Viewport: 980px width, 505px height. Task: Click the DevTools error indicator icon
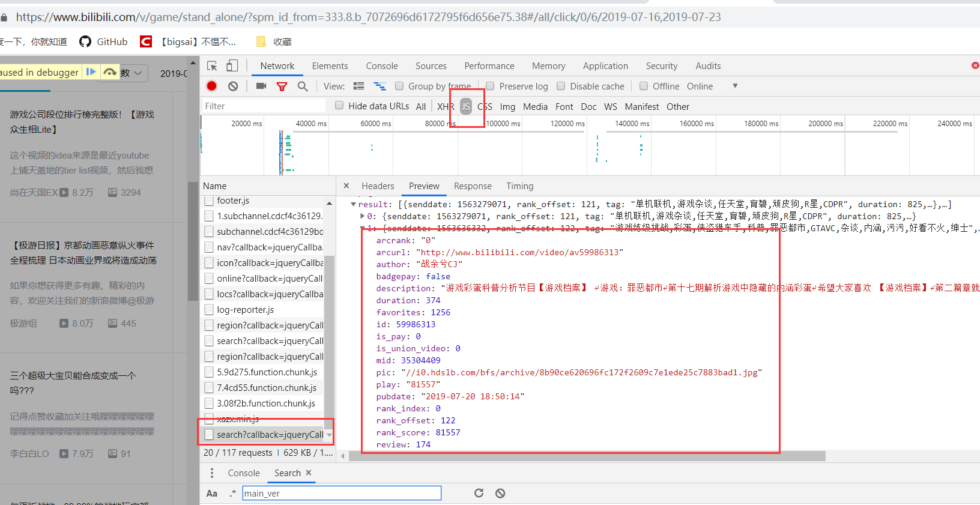pos(975,65)
